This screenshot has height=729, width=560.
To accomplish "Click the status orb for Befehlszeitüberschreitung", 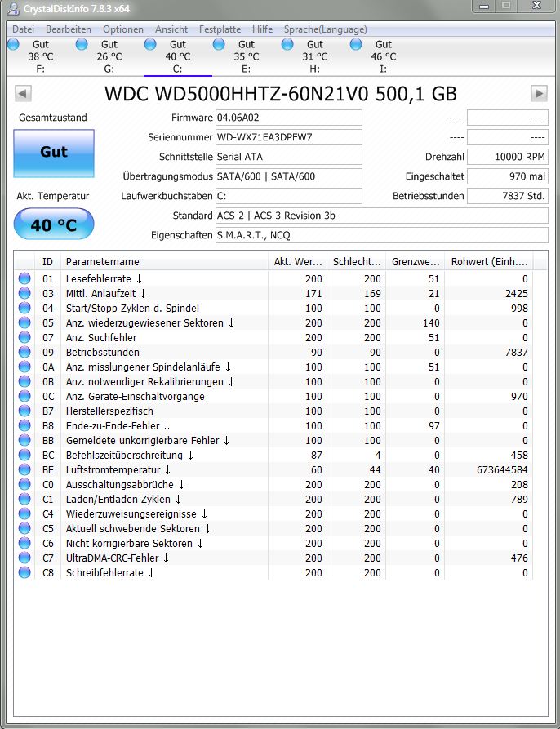I will 24,455.
